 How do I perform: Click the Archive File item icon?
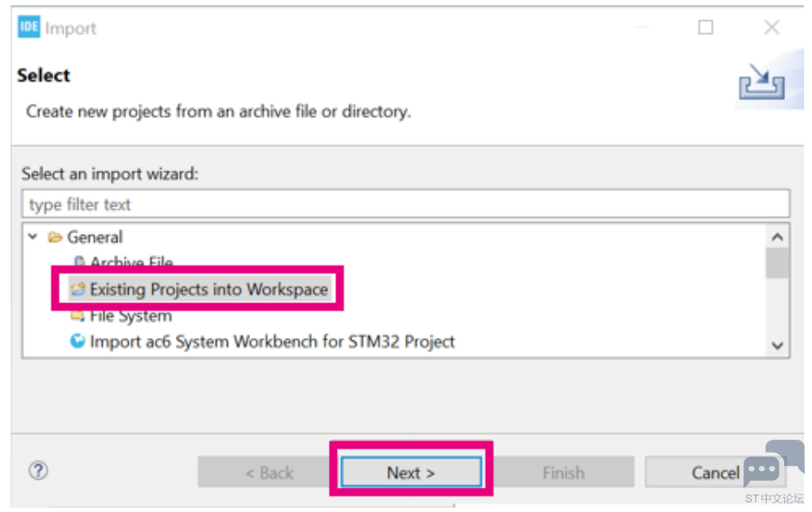[x=78, y=261]
